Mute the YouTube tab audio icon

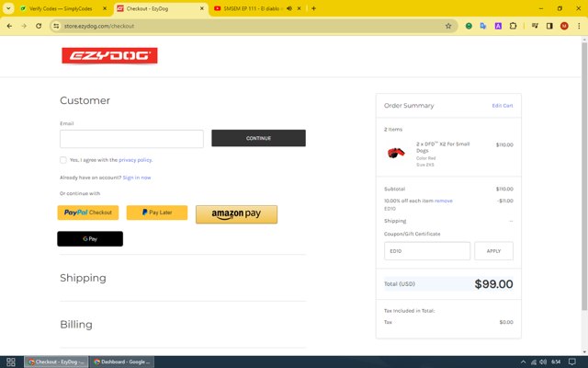point(289,8)
